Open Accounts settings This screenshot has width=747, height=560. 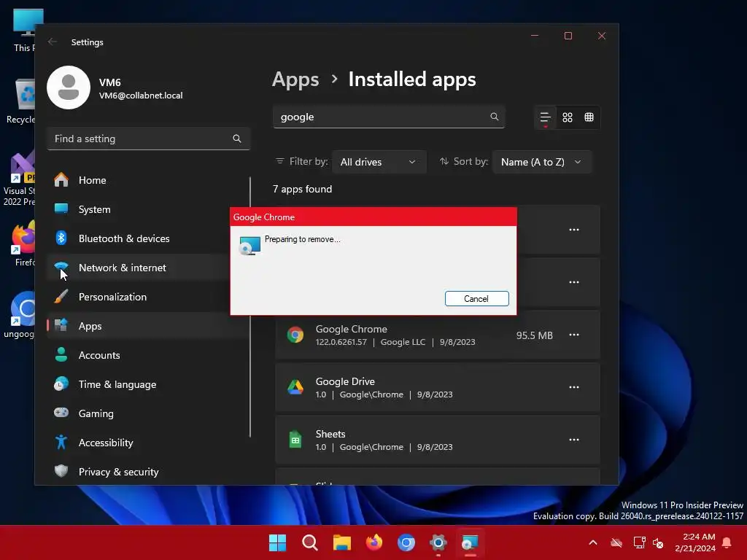tap(147, 355)
